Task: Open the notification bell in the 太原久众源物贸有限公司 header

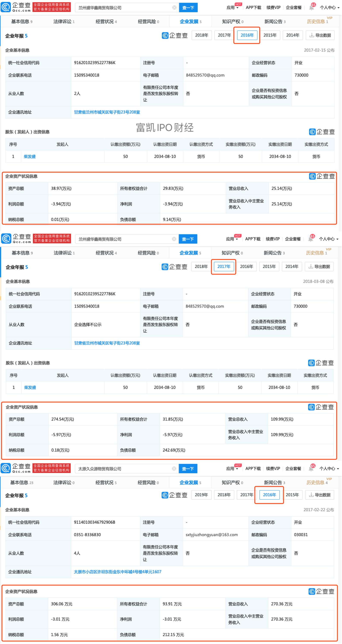Action: 311,469
